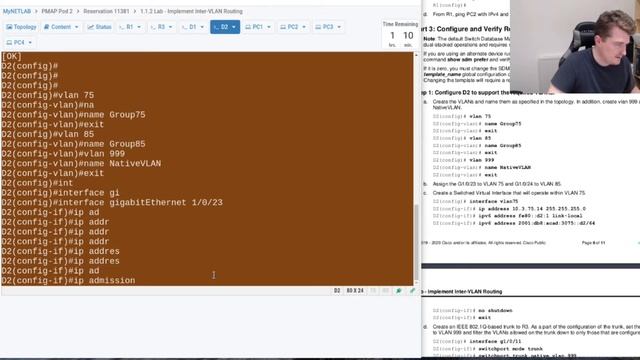Click the terminal scrollbar up arrow

point(416,55)
